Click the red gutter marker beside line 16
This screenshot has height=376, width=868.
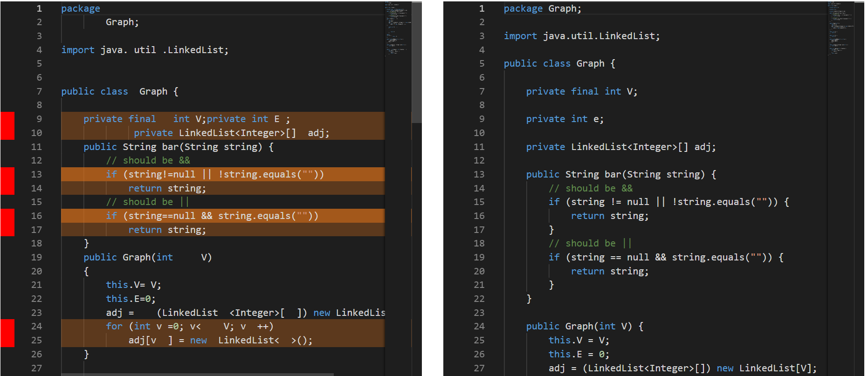pos(7,223)
